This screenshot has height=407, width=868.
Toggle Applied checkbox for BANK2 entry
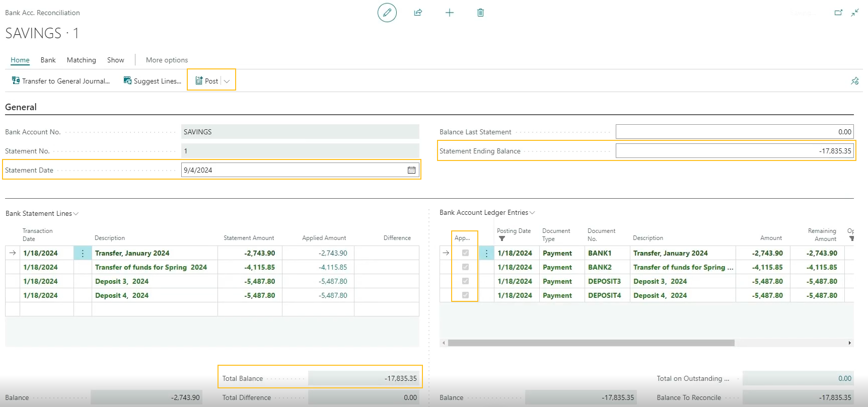465,267
